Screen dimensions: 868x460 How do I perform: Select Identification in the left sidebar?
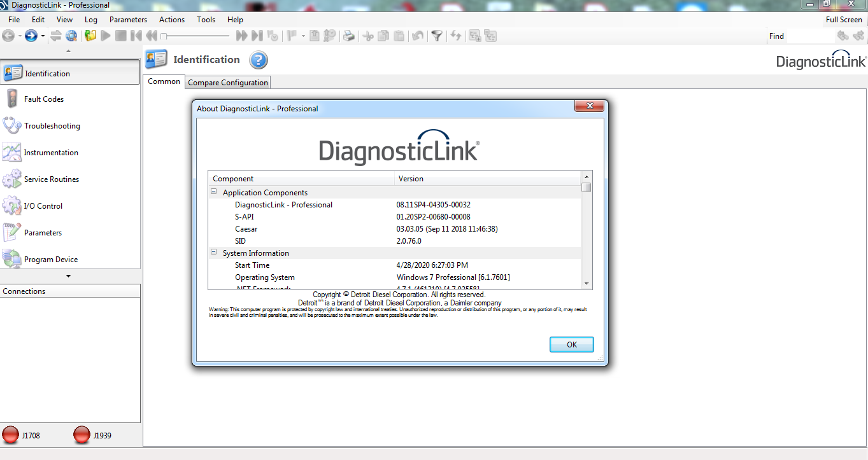pos(70,72)
